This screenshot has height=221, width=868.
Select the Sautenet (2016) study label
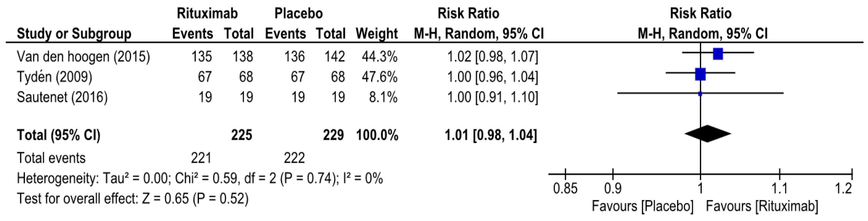coord(62,97)
